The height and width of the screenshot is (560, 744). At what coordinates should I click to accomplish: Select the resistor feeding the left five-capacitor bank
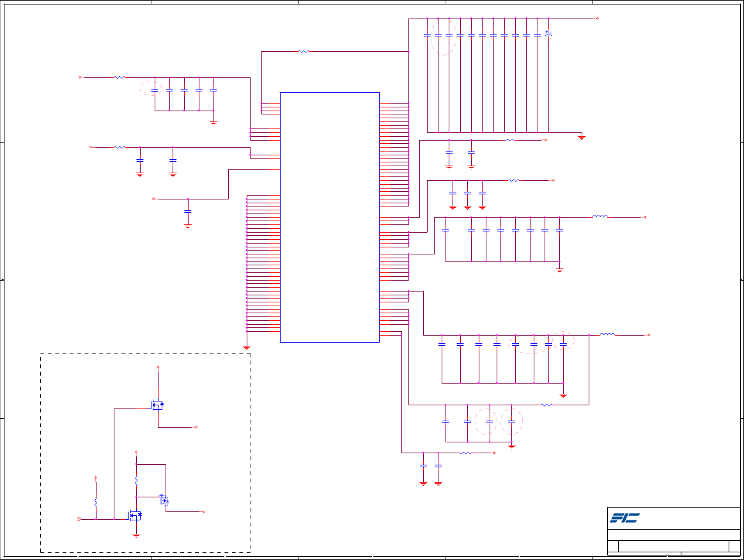coord(120,77)
